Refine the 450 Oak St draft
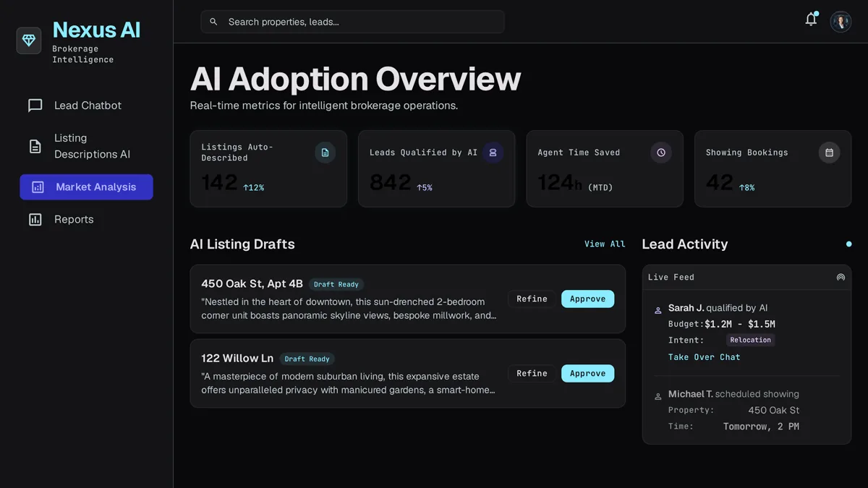 [532, 299]
